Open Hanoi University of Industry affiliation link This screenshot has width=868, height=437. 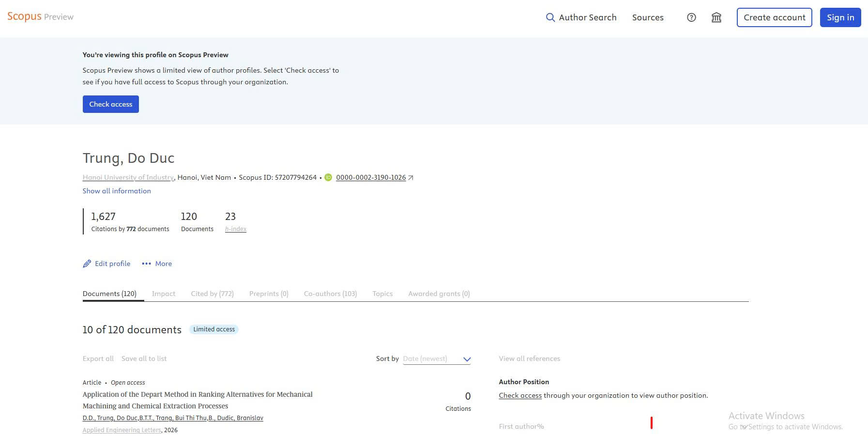(128, 177)
